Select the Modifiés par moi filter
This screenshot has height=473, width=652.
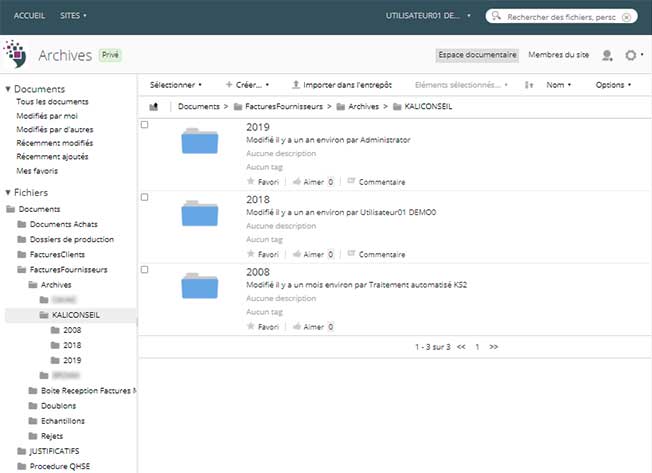point(47,116)
